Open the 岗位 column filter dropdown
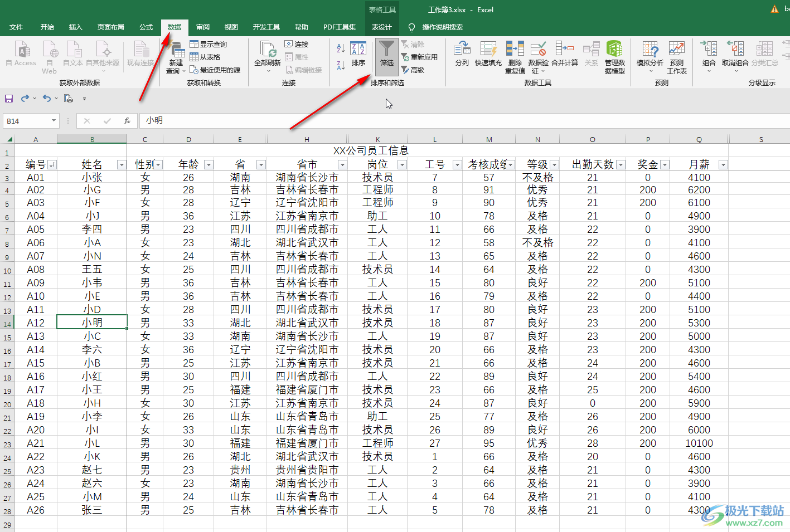Image resolution: width=790 pixels, height=532 pixels. click(402, 165)
